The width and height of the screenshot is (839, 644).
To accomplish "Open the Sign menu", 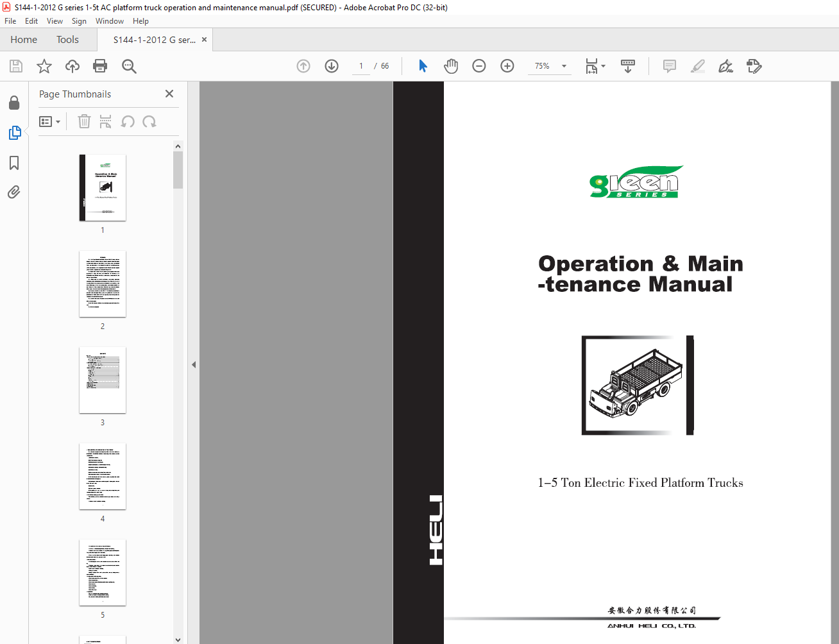I will pyautogui.click(x=79, y=21).
